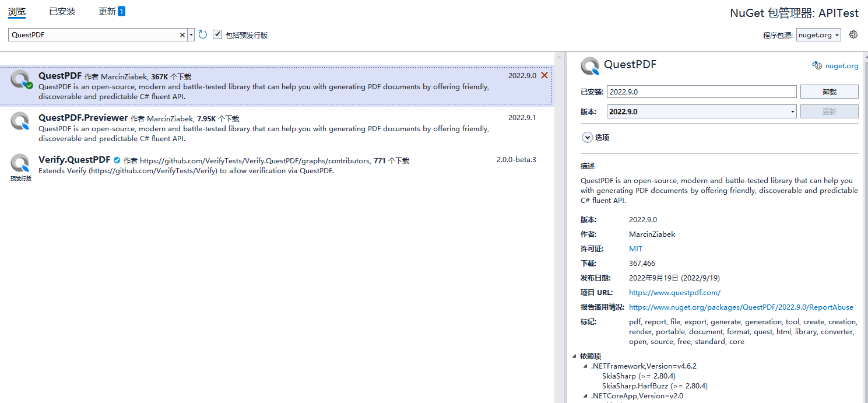Click the package list scroll up arrow
This screenshot has height=403, width=868.
pos(559,57)
